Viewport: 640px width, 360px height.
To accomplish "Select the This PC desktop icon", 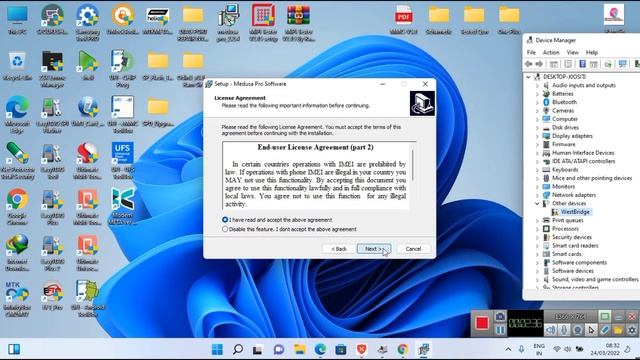I will coord(17,20).
